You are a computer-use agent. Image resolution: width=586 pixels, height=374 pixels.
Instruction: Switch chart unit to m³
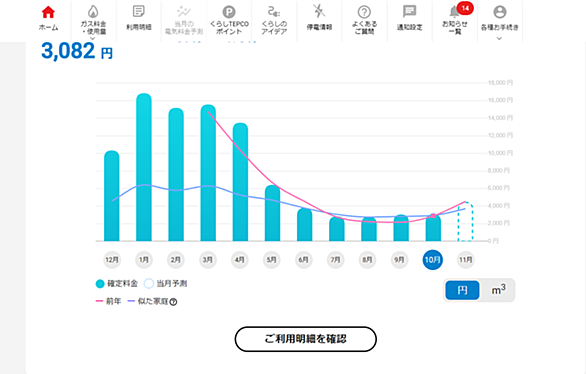(x=498, y=290)
